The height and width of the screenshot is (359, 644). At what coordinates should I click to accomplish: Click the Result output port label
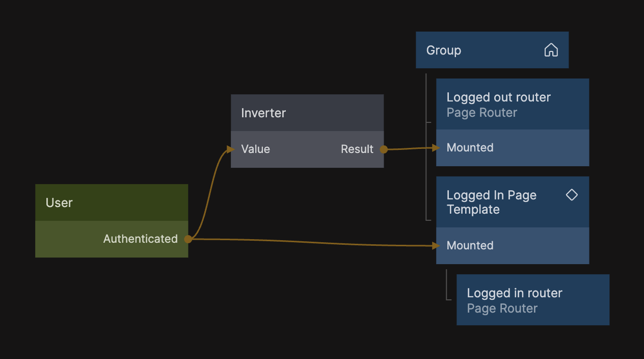357,149
